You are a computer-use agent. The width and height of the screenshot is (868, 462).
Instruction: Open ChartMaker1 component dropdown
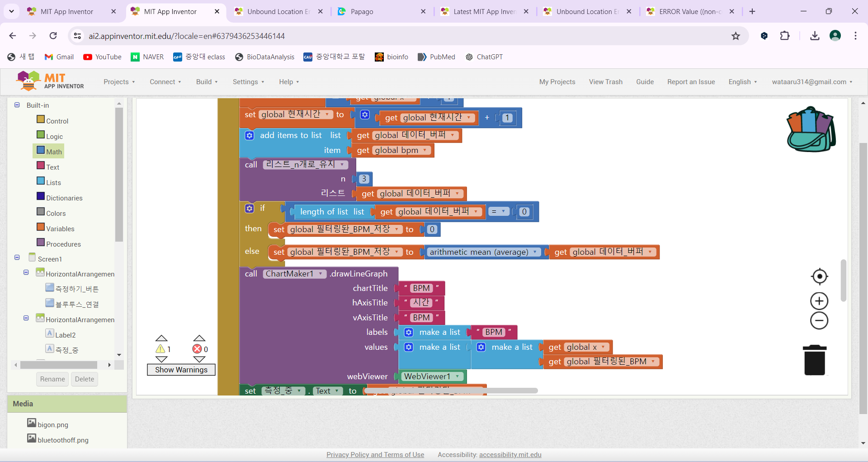(x=321, y=274)
